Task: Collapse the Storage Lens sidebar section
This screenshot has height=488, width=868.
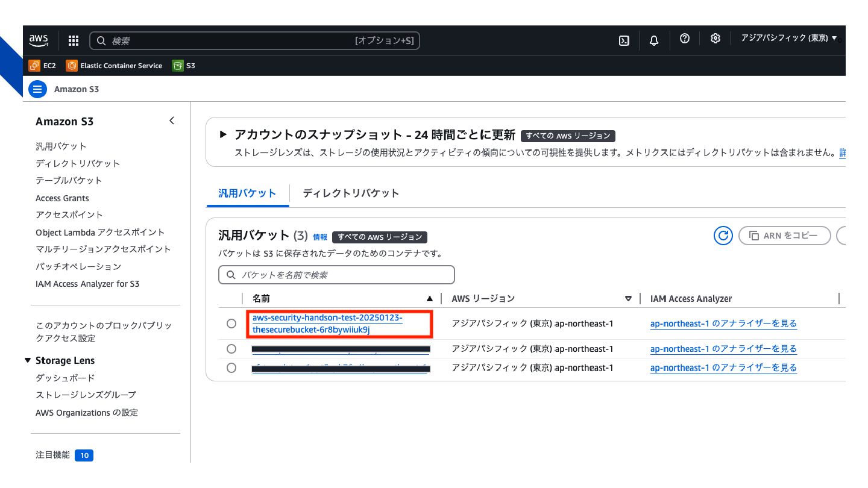Action: click(x=27, y=360)
